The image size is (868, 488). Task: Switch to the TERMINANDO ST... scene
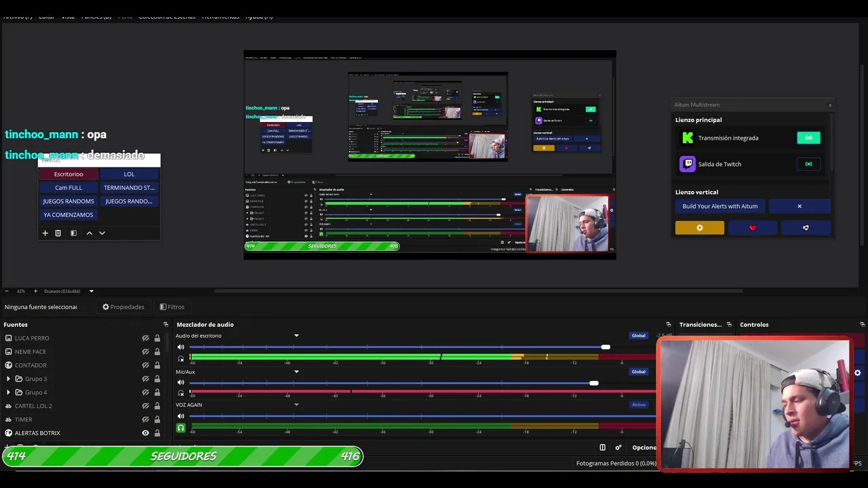pos(129,188)
